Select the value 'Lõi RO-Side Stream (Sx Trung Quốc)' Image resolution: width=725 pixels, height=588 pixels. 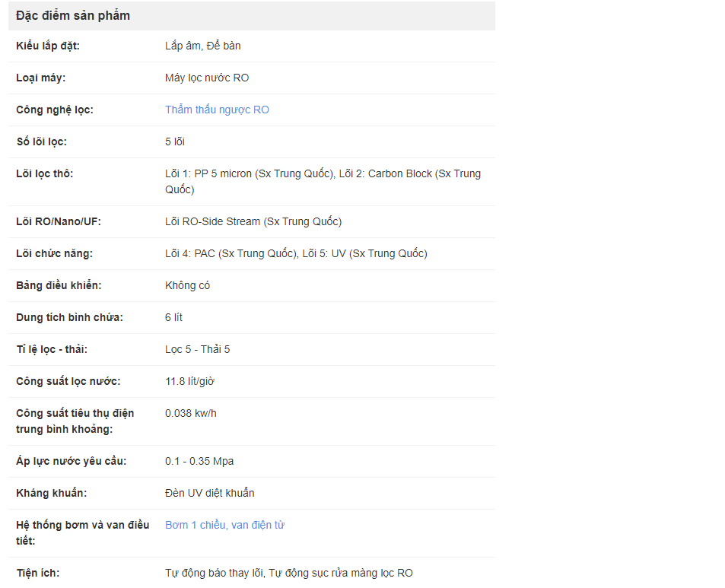(253, 222)
